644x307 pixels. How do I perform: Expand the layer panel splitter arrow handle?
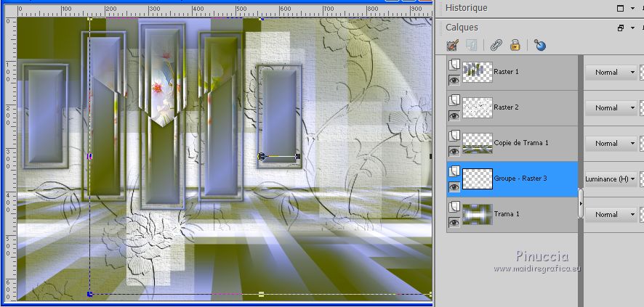click(x=580, y=203)
